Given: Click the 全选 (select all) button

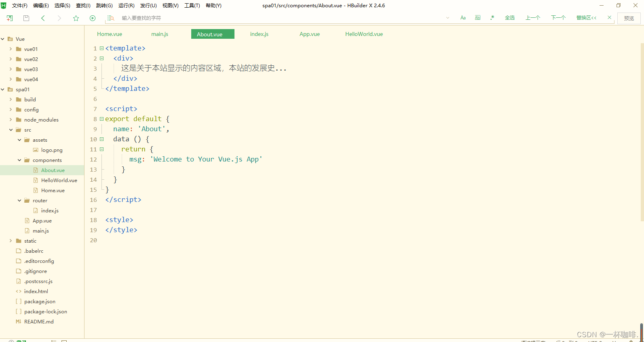Looking at the screenshot, I should pyautogui.click(x=510, y=18).
